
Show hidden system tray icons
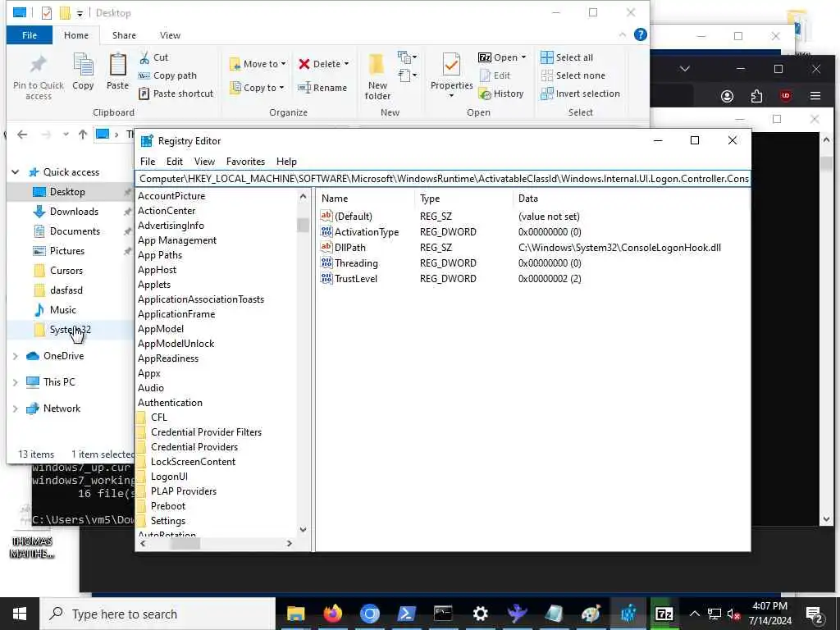pyautogui.click(x=694, y=614)
